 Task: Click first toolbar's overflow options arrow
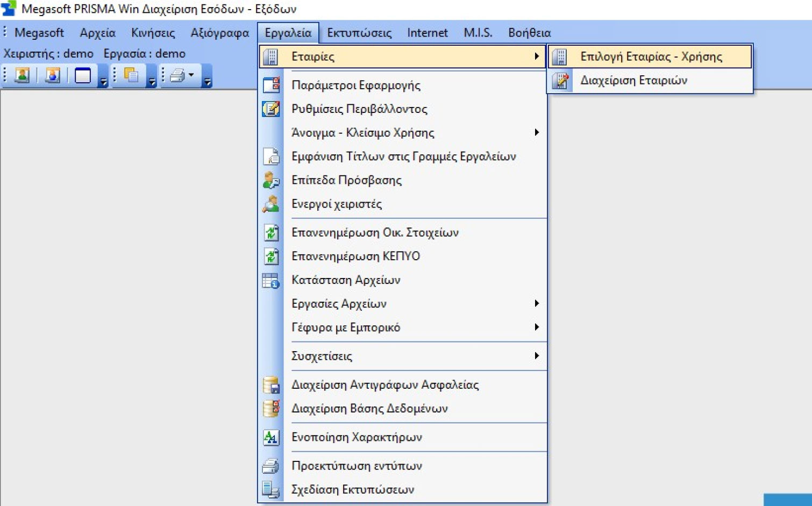103,82
